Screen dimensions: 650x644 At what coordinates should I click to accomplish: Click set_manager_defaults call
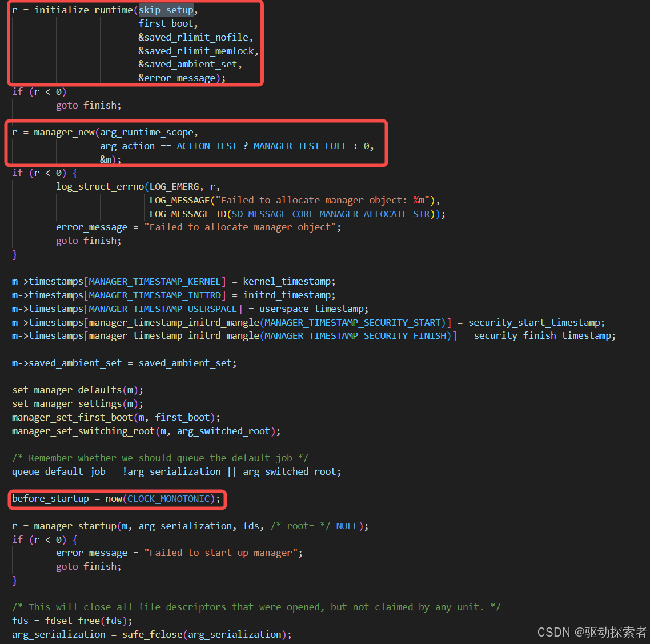pos(67,390)
